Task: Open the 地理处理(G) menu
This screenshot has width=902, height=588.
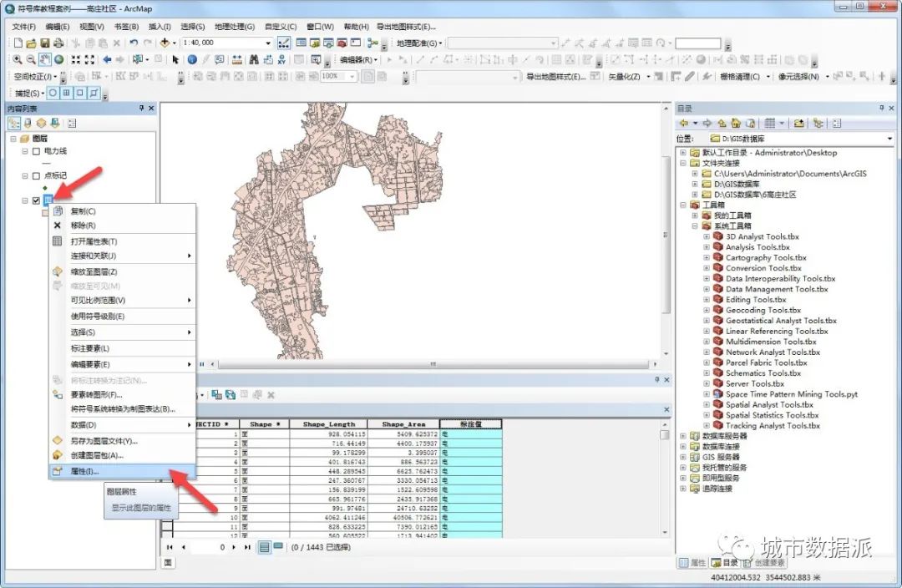Action: click(x=234, y=27)
